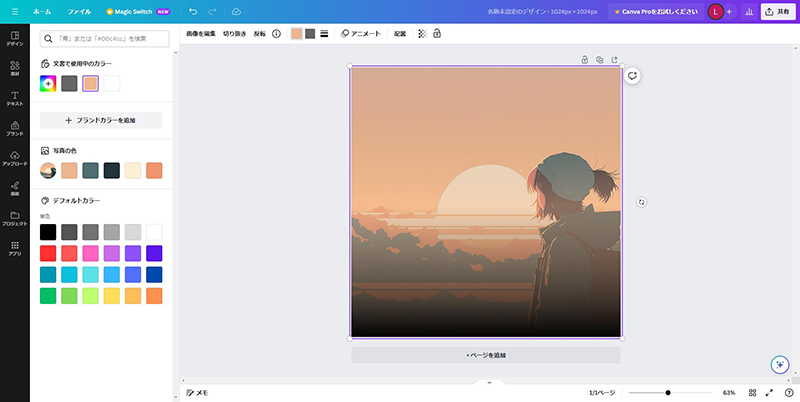Open the border style lines icon
Screen dimensions: 800x402
click(324, 34)
